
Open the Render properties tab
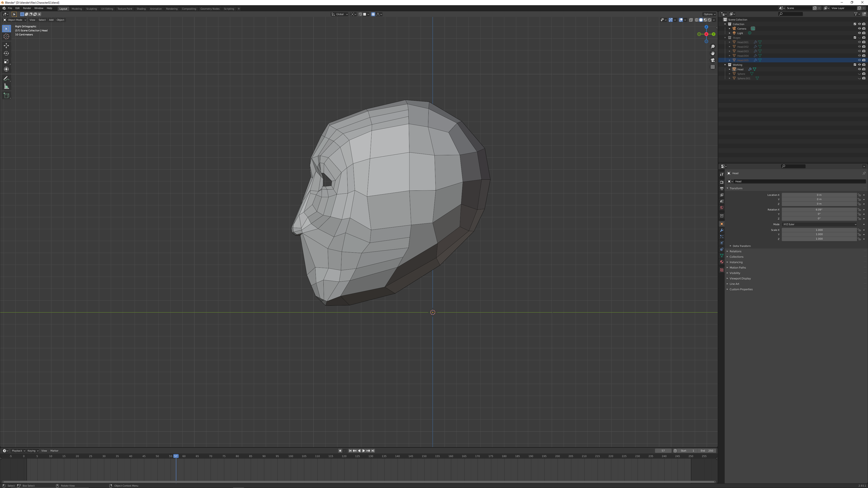coord(722,182)
